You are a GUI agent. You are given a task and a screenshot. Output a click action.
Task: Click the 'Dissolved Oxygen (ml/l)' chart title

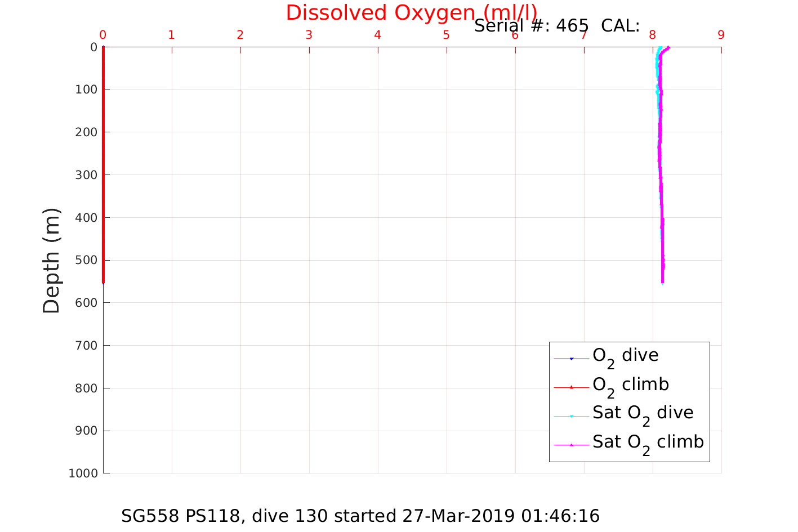tap(411, 12)
